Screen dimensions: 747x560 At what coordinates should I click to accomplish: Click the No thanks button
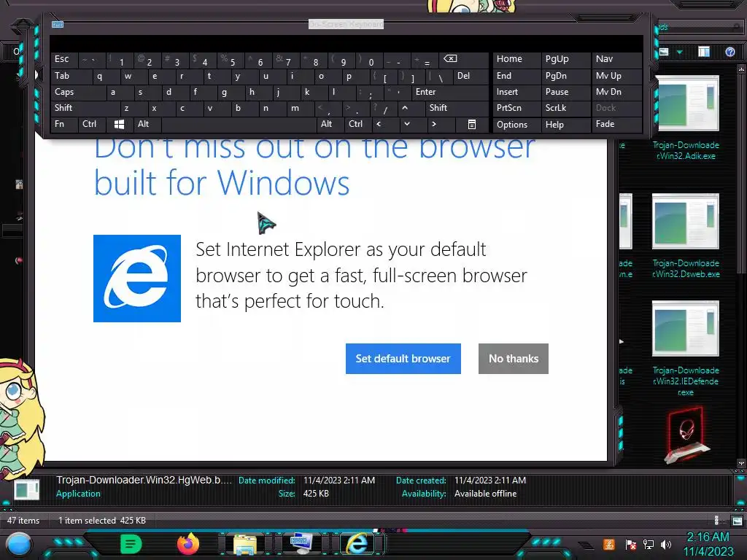(514, 359)
